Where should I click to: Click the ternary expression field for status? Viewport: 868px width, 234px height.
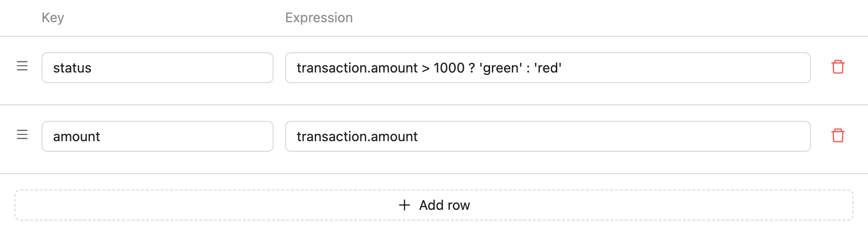548,68
